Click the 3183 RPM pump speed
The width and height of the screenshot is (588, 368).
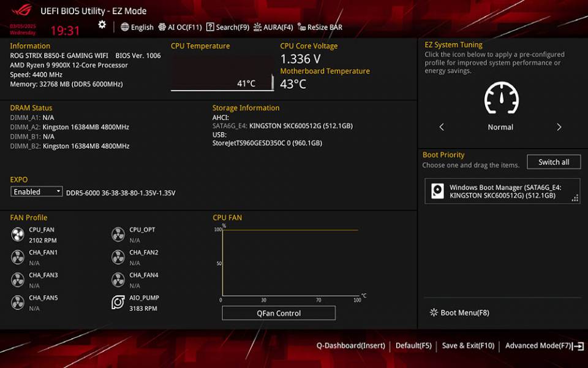tap(143, 309)
